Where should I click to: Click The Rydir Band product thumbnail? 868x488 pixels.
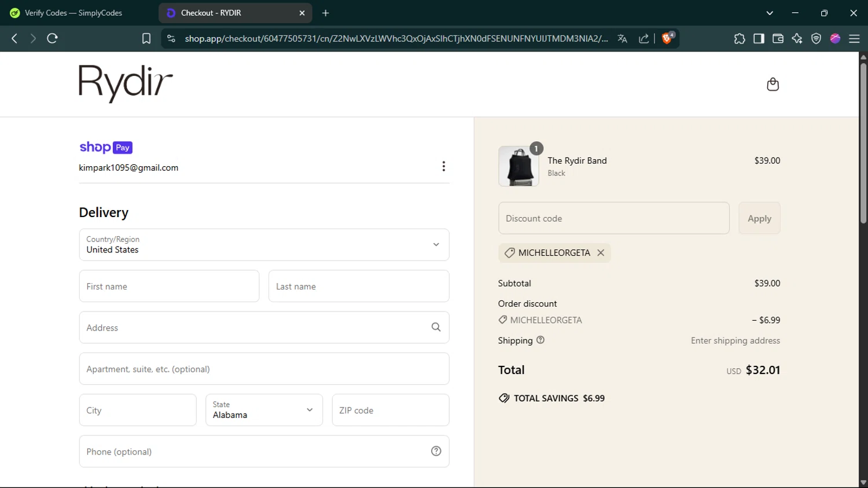point(518,166)
